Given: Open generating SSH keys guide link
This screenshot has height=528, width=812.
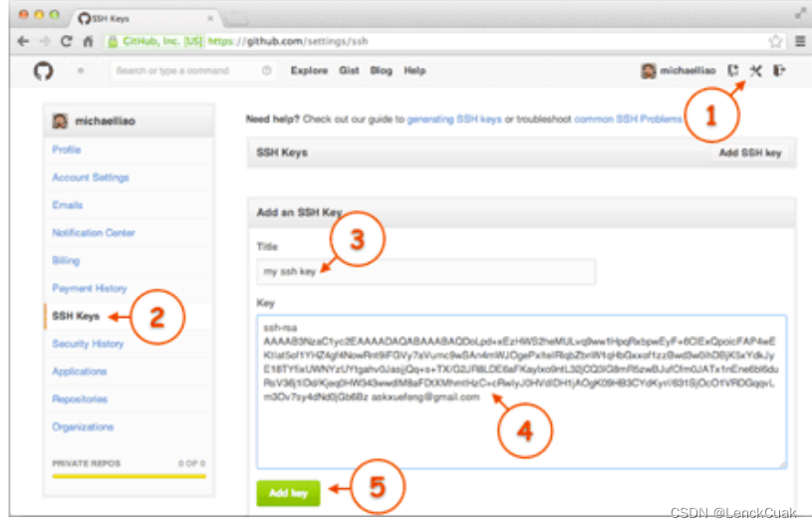Looking at the screenshot, I should pyautogui.click(x=454, y=120).
